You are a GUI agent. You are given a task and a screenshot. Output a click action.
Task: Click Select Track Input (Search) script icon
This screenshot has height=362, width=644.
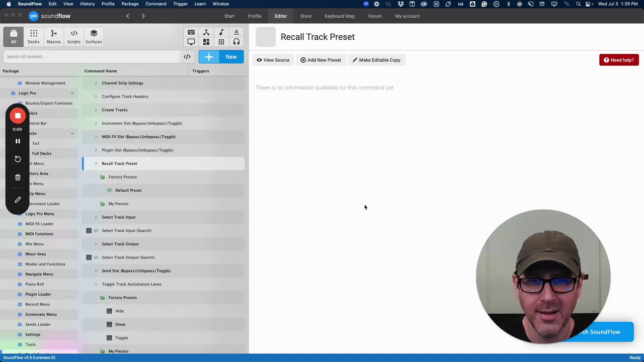96,230
